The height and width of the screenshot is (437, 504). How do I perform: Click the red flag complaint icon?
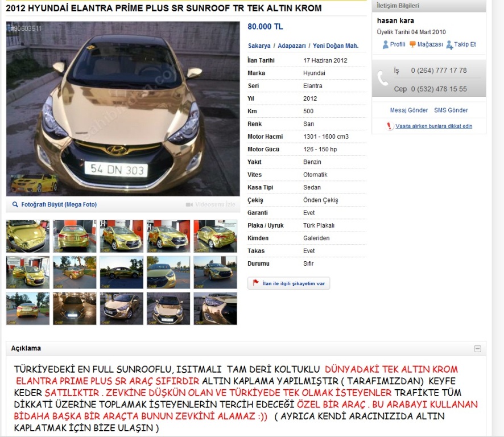tap(255, 283)
